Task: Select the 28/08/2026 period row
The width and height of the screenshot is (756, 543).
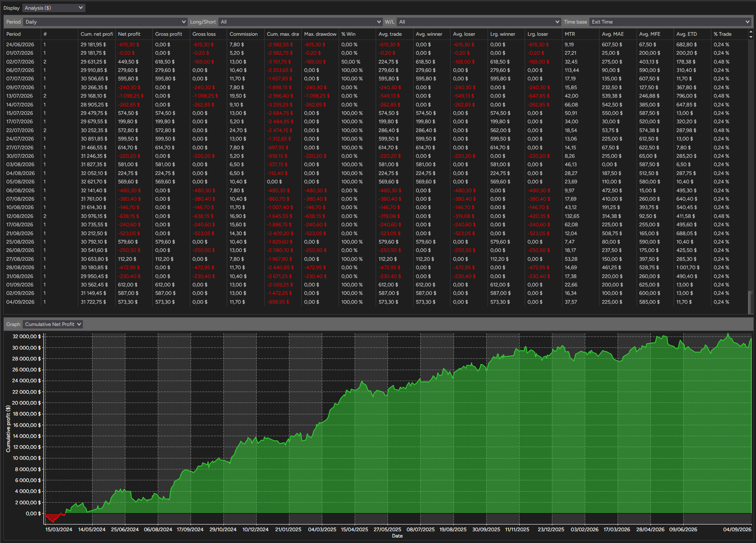Action: (x=376, y=268)
